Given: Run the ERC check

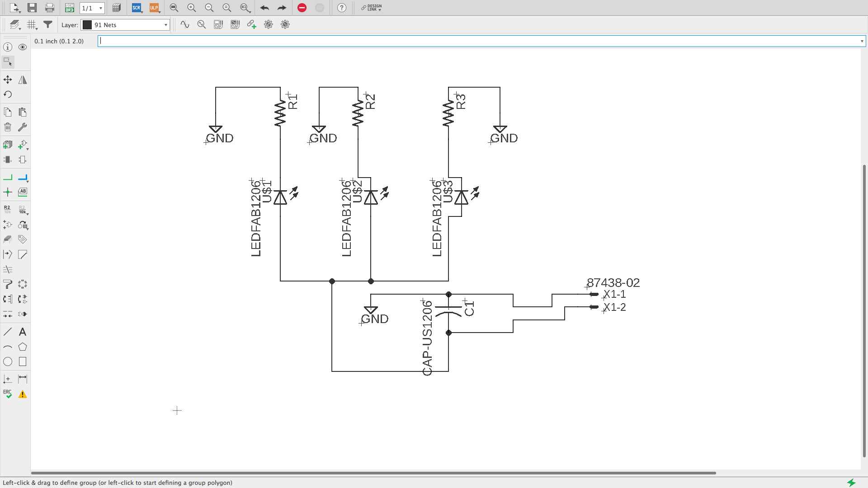Looking at the screenshot, I should click(8, 394).
